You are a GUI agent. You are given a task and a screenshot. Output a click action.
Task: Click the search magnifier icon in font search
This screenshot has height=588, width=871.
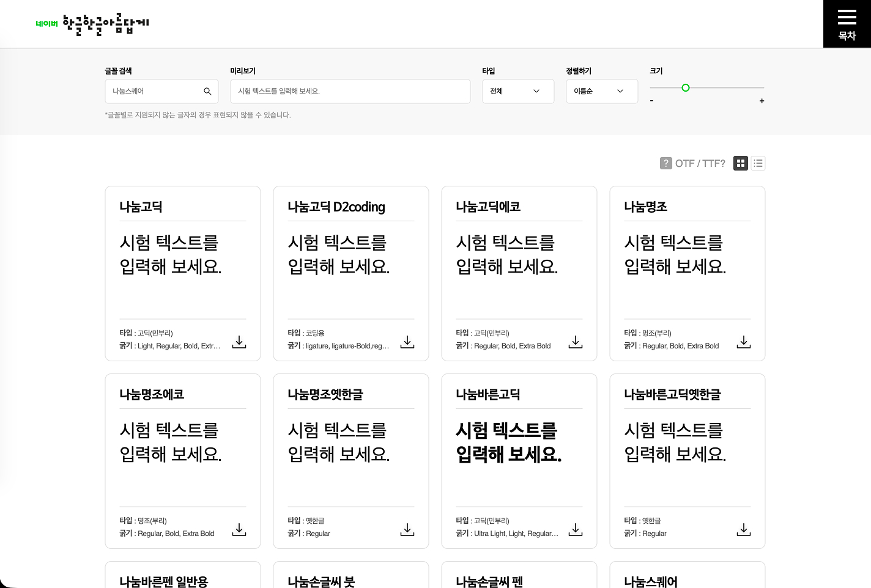pyautogui.click(x=207, y=91)
